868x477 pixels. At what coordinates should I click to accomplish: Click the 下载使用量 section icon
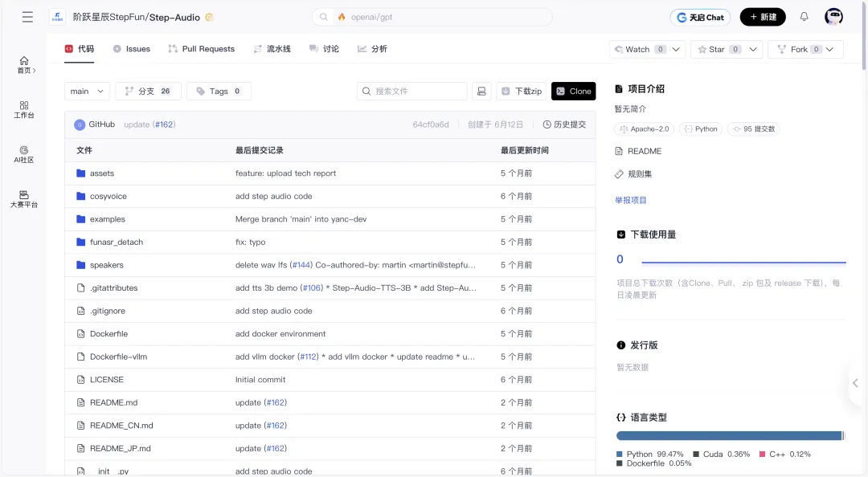coord(621,234)
